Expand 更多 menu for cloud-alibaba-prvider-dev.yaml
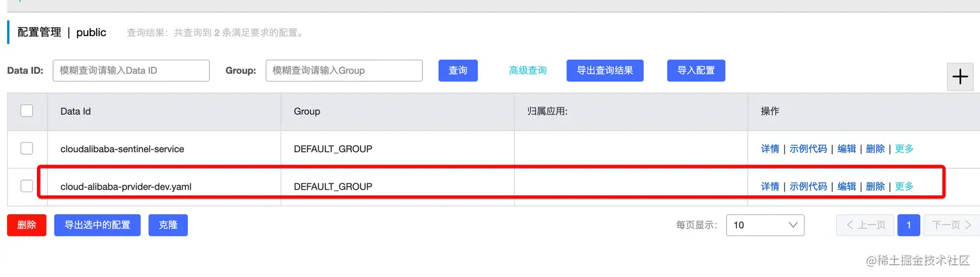 tap(904, 186)
